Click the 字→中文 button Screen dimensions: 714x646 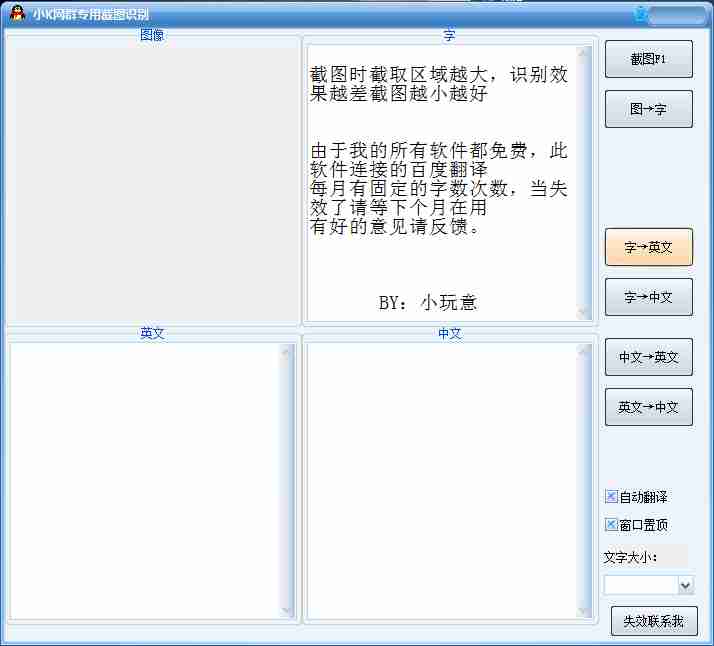coord(648,297)
